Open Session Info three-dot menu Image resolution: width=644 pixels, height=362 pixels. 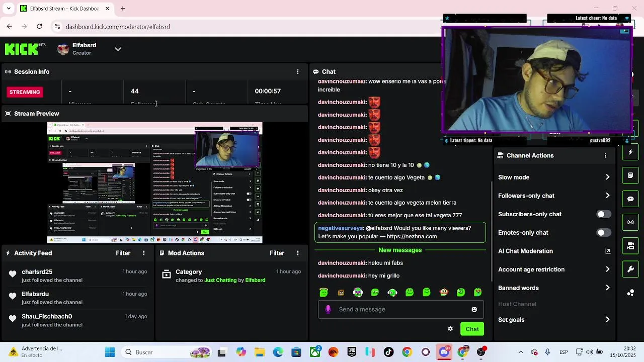pyautogui.click(x=297, y=71)
